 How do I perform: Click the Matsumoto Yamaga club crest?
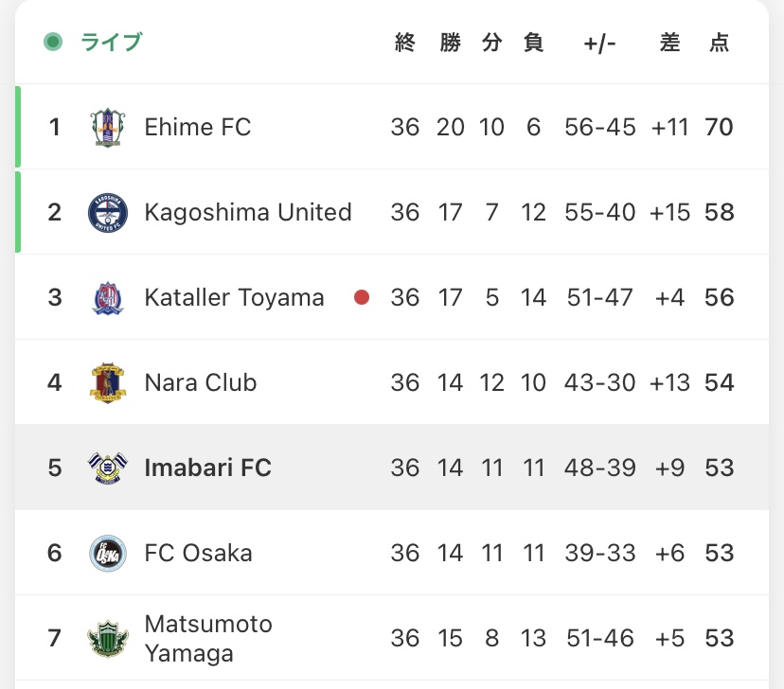pyautogui.click(x=106, y=638)
